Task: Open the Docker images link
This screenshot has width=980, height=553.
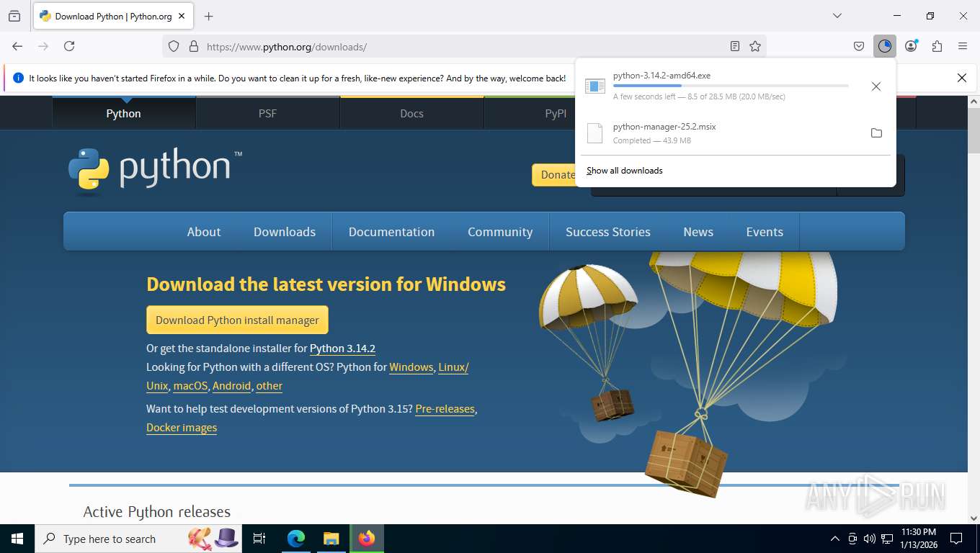Action: [182, 428]
